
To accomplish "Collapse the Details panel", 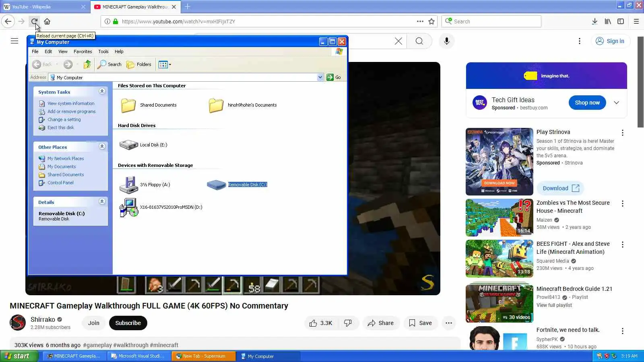I will (x=102, y=202).
